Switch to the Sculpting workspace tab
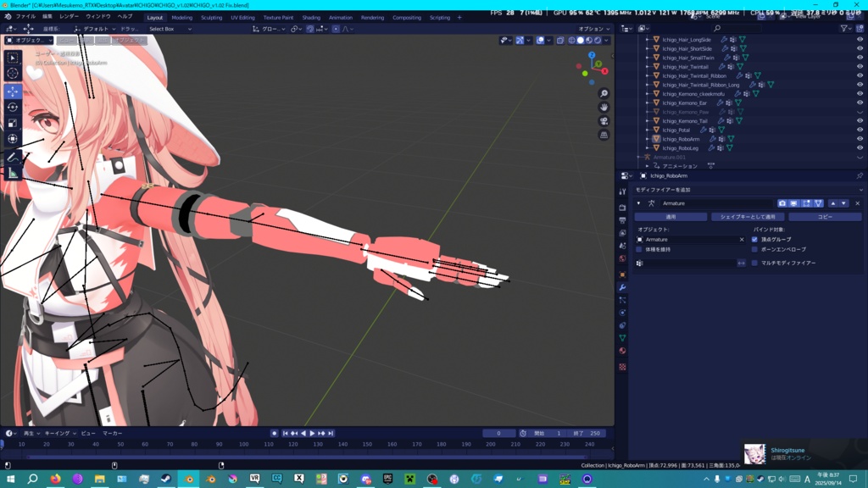 click(211, 18)
